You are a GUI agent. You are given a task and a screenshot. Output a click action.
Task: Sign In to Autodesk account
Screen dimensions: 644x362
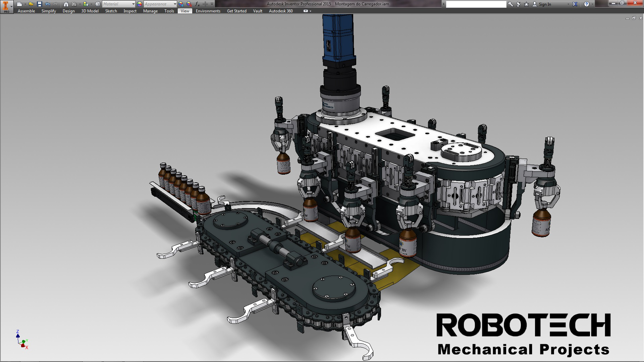(x=542, y=4)
